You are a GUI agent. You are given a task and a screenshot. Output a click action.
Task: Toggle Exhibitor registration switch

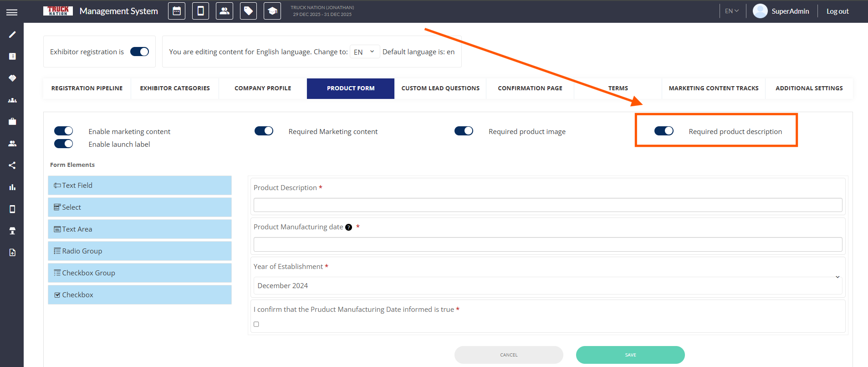pos(139,52)
